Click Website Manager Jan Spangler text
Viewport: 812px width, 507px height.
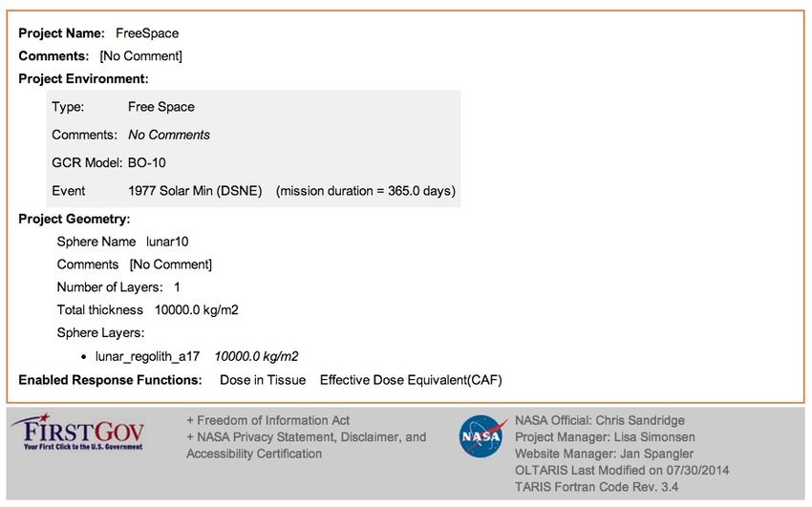click(x=604, y=454)
